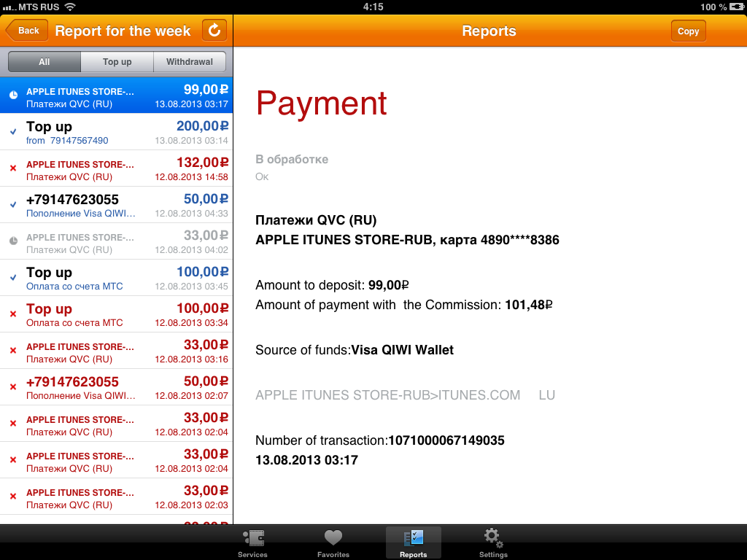Viewport: 747px width, 560px height.
Task: Tap the MTS RUS carrier label
Action: point(39,7)
